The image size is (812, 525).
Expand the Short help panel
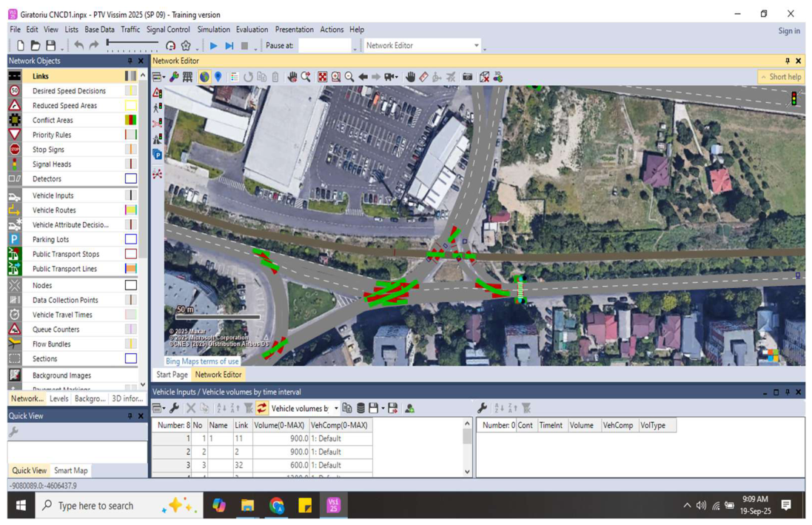(x=781, y=77)
